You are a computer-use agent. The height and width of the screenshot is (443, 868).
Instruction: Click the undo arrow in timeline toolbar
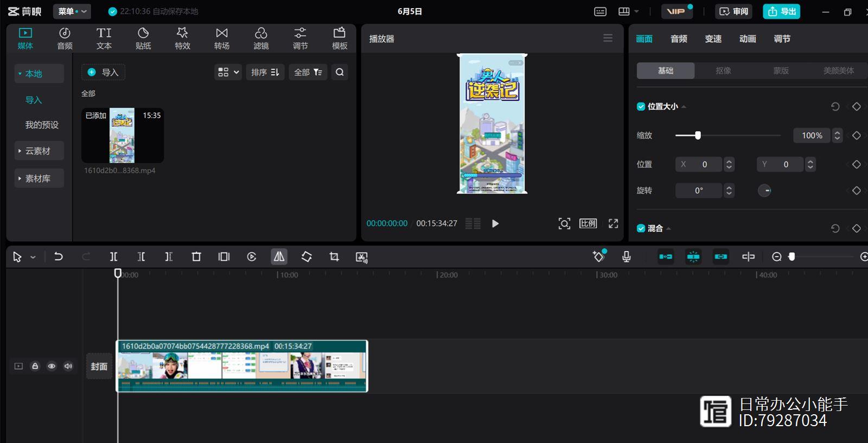(x=58, y=256)
